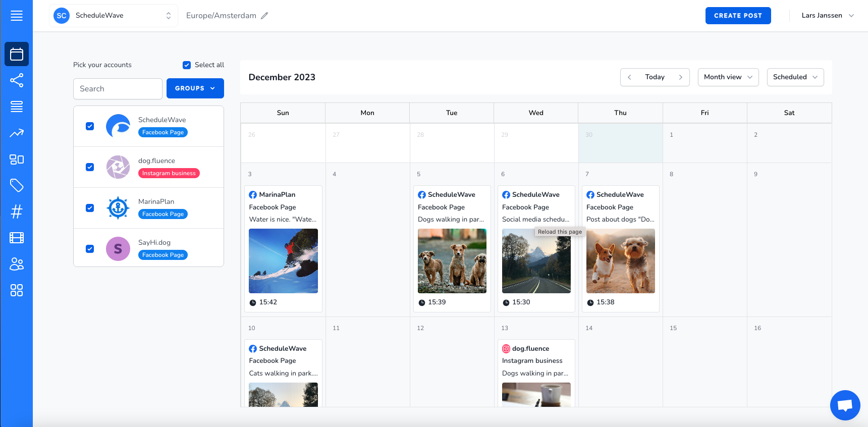
Task: Open the two running dogs image
Action: click(x=621, y=261)
